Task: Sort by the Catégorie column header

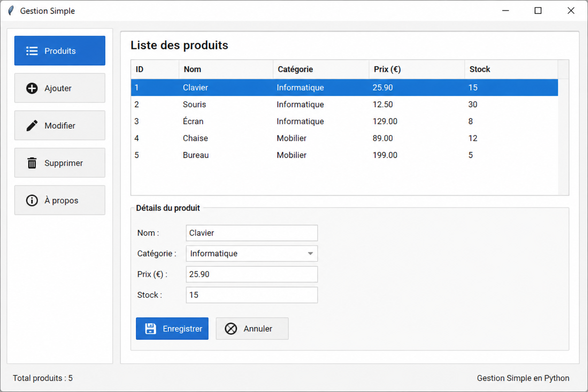Action: click(321, 69)
